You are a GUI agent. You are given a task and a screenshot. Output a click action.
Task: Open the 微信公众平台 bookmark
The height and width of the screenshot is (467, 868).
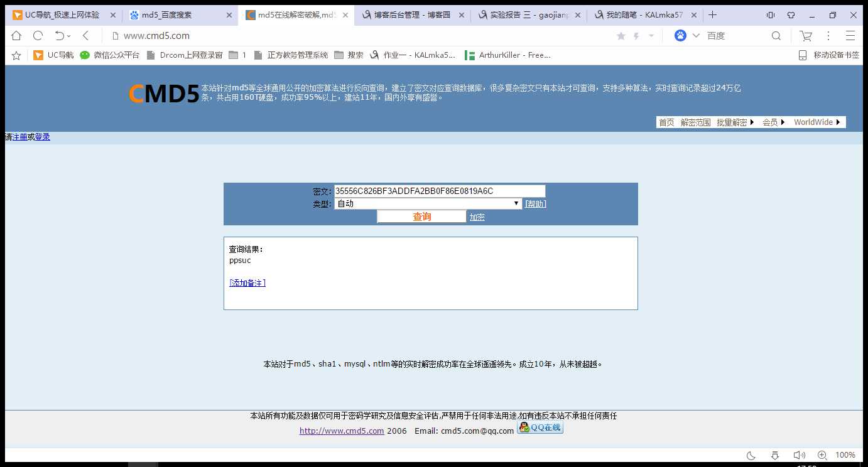tap(109, 55)
